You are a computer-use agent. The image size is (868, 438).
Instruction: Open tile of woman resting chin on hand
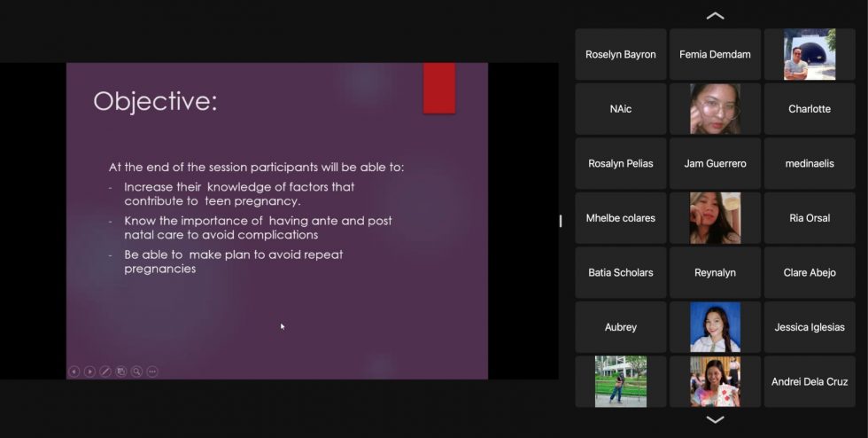tap(715, 218)
